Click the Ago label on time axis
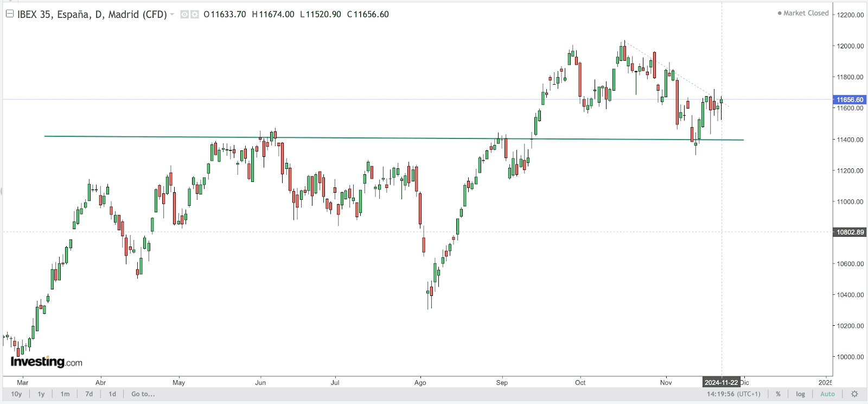 (x=420, y=383)
